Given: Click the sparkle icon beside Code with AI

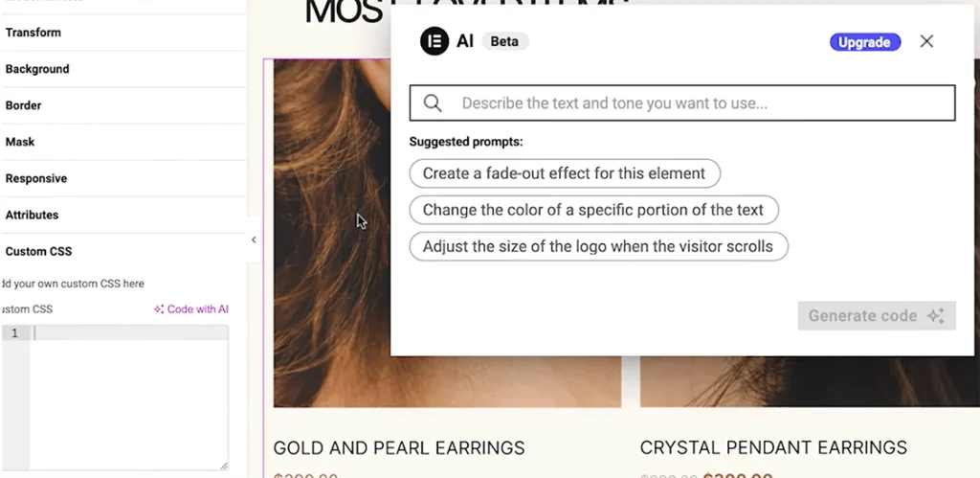Looking at the screenshot, I should 159,309.
